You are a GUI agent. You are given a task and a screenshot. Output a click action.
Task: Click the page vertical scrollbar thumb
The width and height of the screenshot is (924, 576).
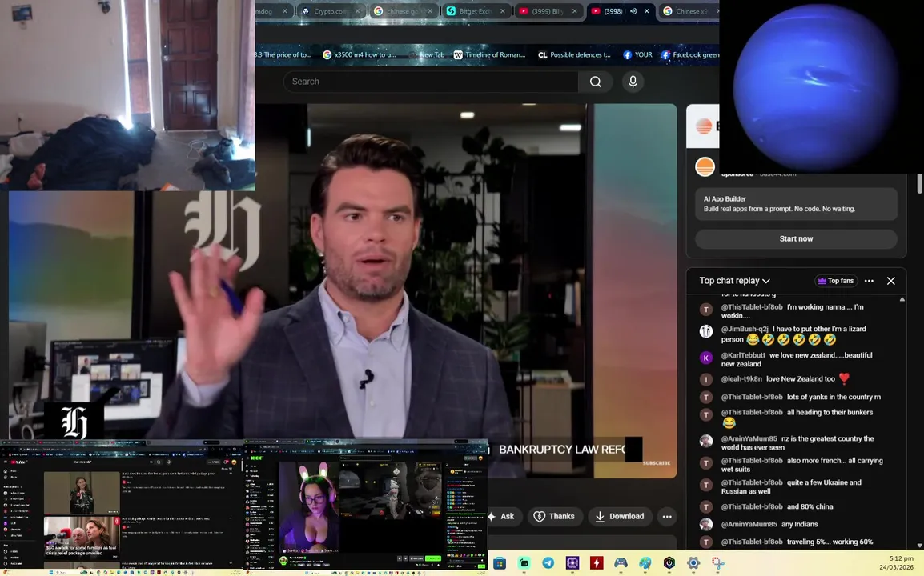click(920, 183)
